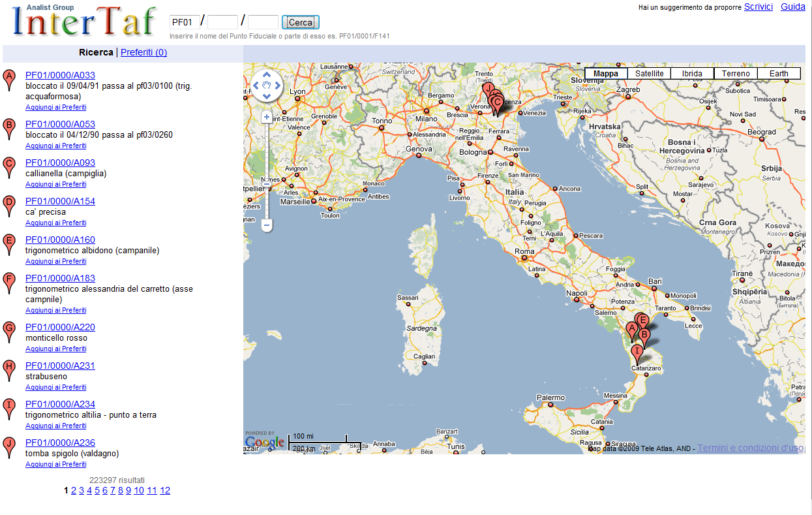Click the InterTaf logo
812x515 pixels.
coord(83,22)
